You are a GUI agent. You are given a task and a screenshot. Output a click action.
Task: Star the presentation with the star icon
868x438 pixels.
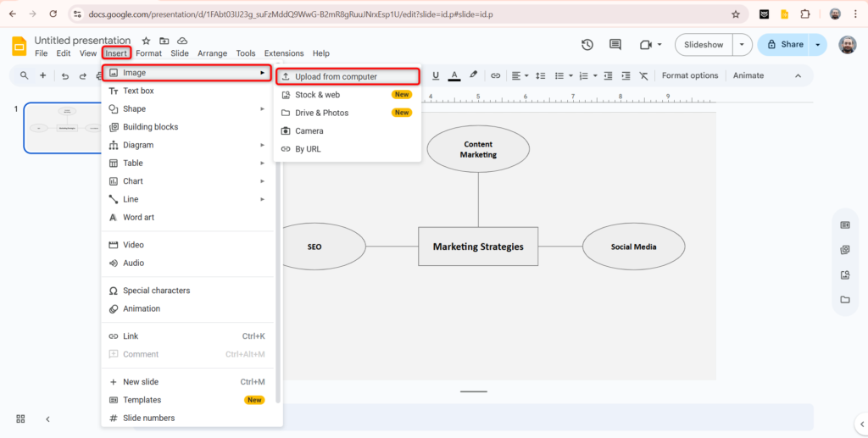pos(146,41)
